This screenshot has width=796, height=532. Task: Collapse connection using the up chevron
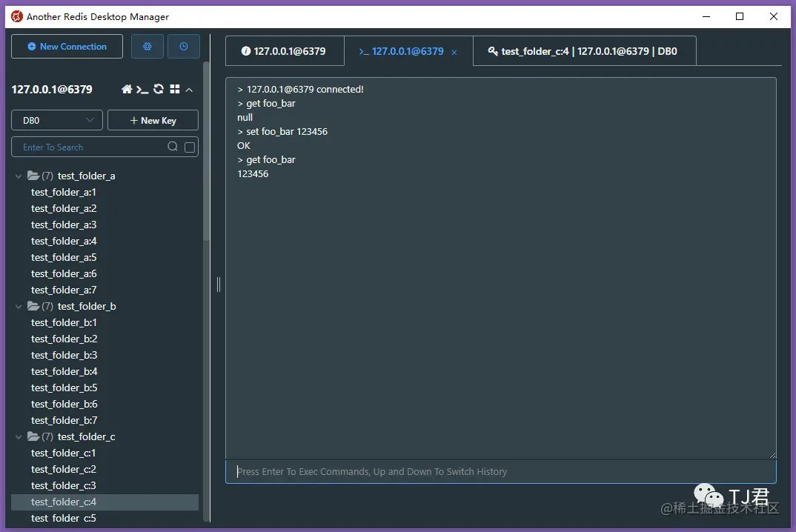click(189, 90)
